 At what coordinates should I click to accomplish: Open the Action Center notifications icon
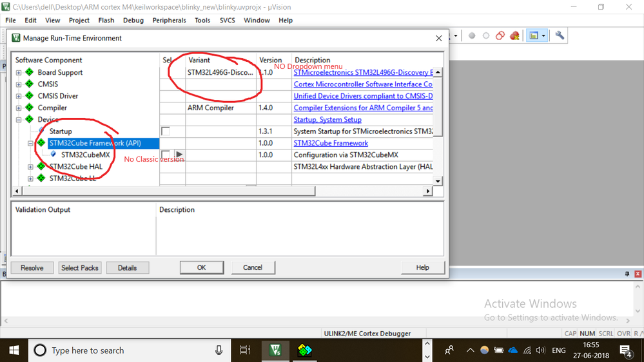click(625, 350)
